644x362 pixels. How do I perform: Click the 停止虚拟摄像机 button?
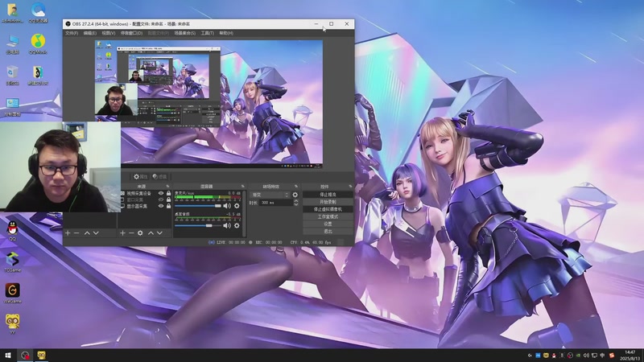328,209
